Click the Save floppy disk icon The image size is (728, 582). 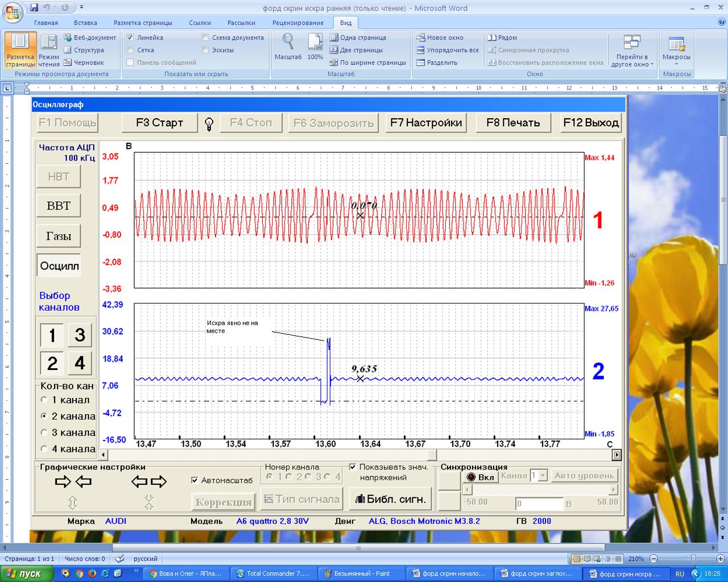tap(35, 7)
